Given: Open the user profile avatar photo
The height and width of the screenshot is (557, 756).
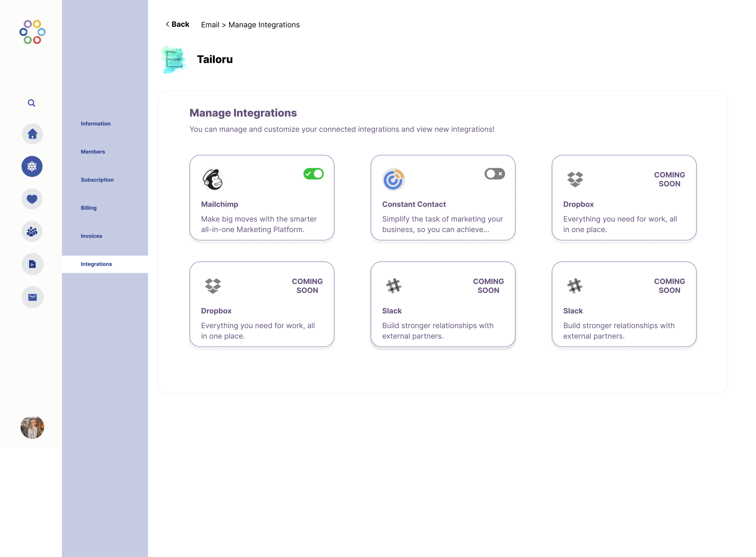Looking at the screenshot, I should (x=32, y=427).
